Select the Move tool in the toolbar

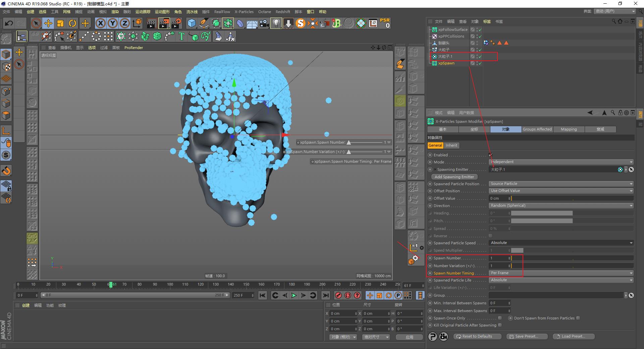tap(48, 23)
